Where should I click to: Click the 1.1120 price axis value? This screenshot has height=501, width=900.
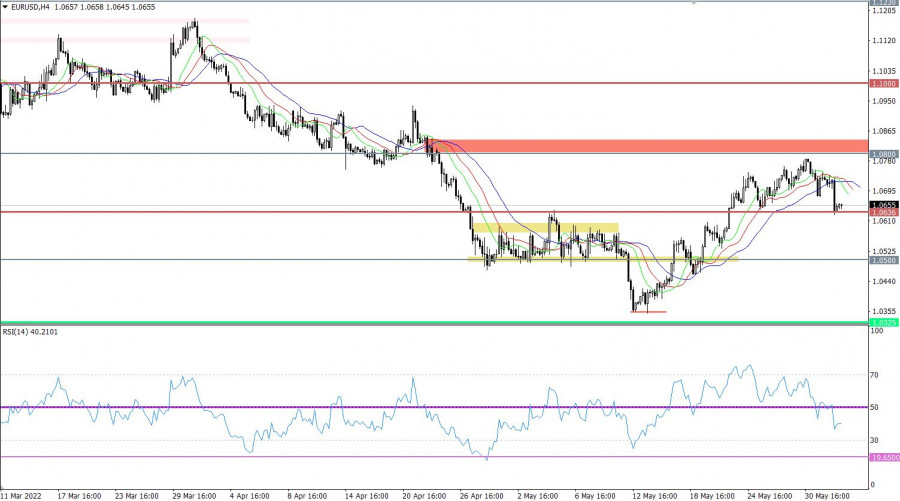(x=884, y=41)
